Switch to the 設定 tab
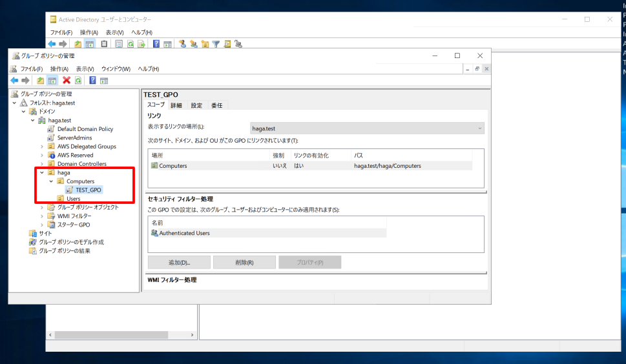 (196, 105)
